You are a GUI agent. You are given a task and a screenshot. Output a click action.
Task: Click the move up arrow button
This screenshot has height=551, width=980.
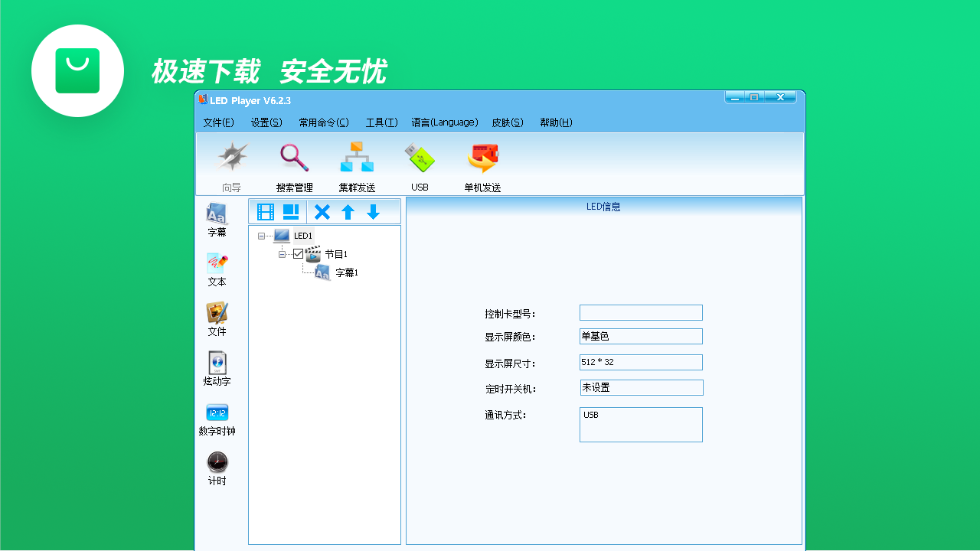(x=348, y=212)
